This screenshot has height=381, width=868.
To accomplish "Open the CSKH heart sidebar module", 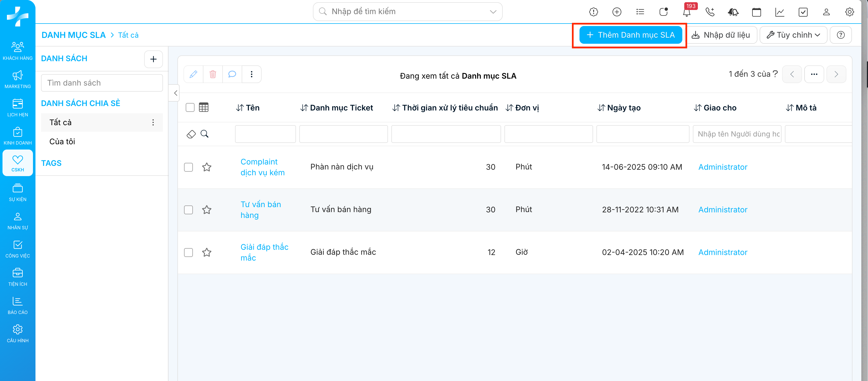I will pyautogui.click(x=17, y=163).
